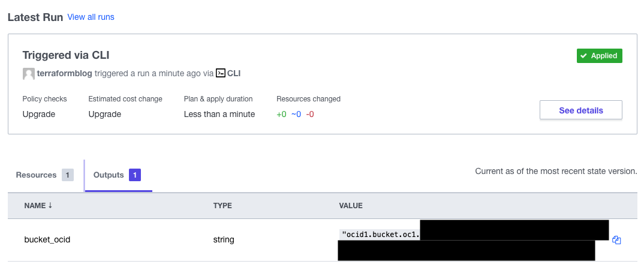Click the ocid1.bucket.oc1 value text
The width and height of the screenshot is (644, 267).
pos(380,234)
